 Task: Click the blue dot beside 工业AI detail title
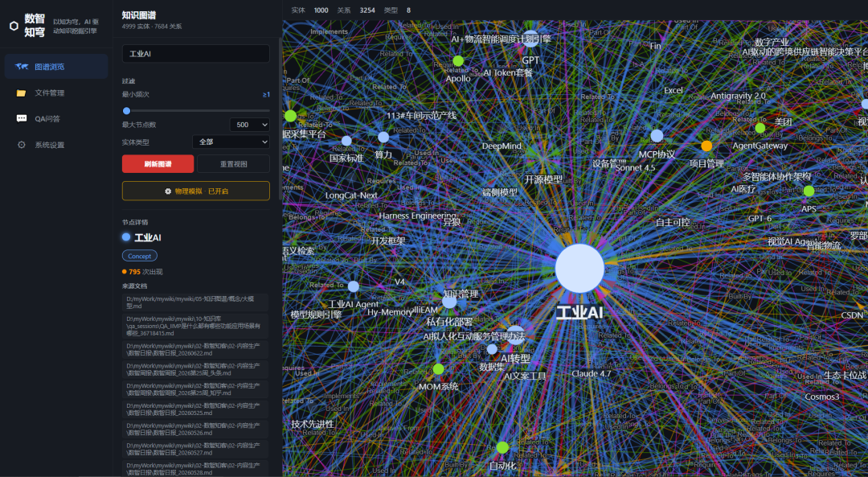(x=126, y=237)
